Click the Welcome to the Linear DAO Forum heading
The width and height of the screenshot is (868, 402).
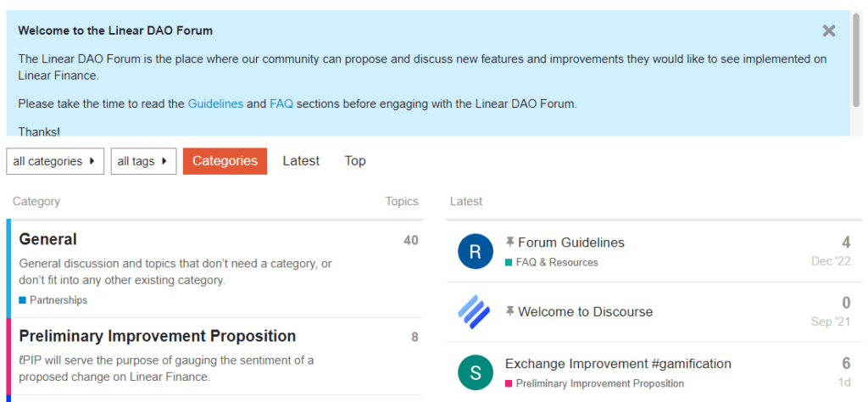click(x=115, y=31)
